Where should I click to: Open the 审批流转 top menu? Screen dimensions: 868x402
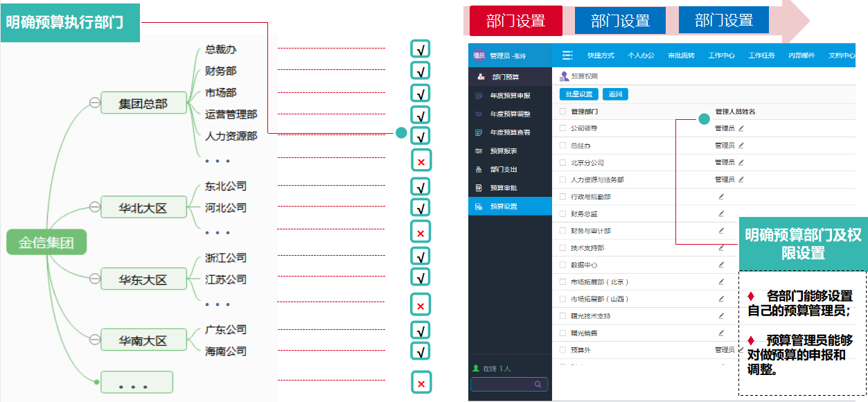[x=681, y=55]
